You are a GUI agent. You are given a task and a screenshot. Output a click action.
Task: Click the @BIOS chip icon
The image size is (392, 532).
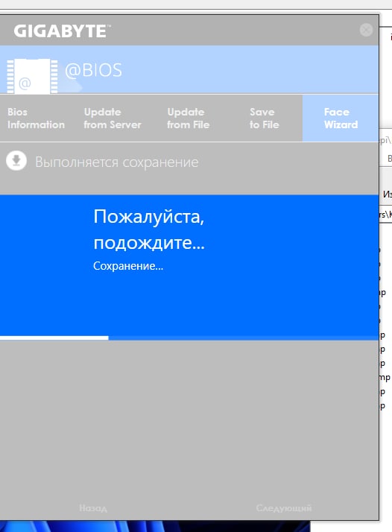32,76
